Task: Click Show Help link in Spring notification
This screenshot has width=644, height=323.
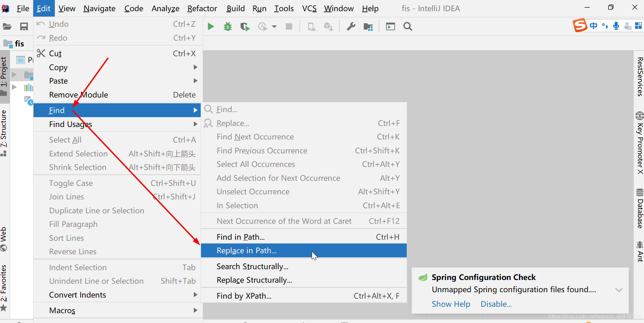Action: coord(451,304)
